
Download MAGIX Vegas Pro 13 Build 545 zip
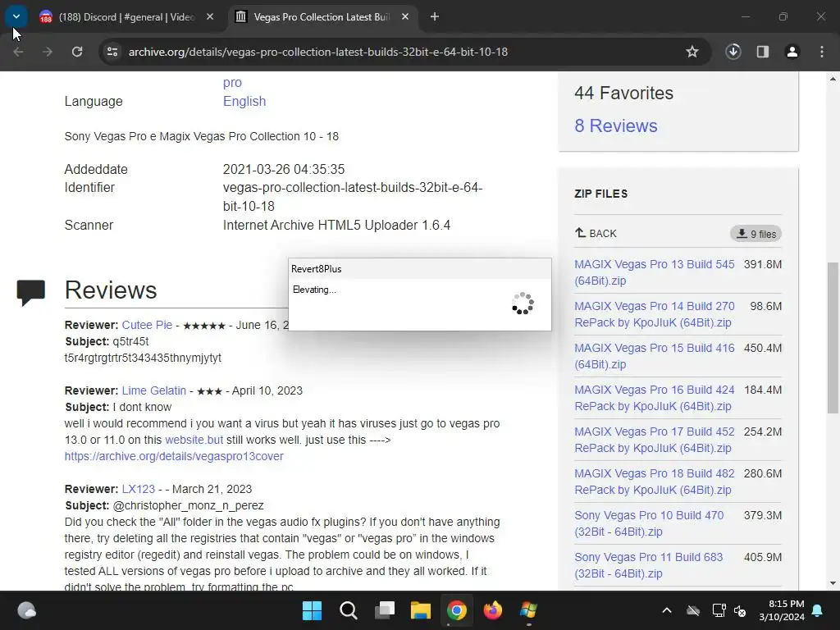point(654,272)
